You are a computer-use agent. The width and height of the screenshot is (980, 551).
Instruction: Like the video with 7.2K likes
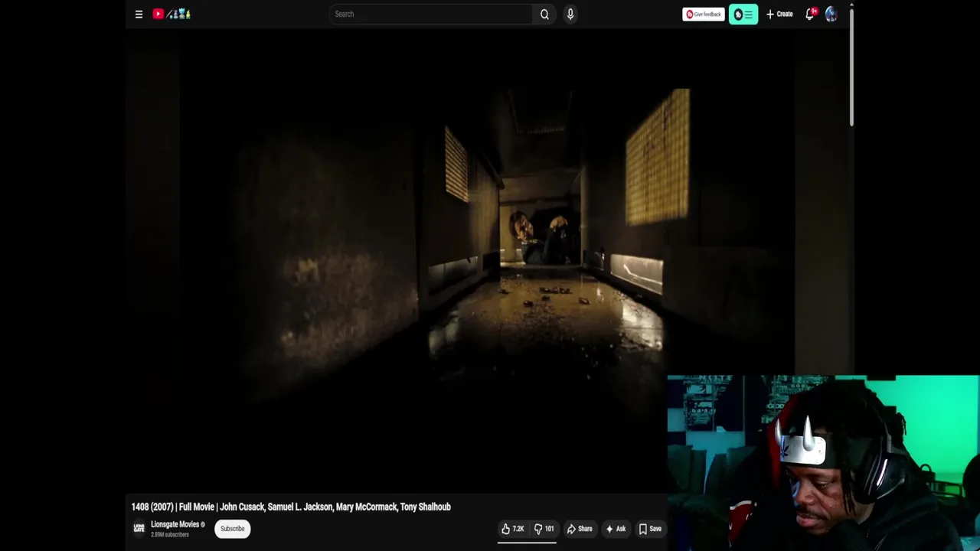pyautogui.click(x=512, y=529)
